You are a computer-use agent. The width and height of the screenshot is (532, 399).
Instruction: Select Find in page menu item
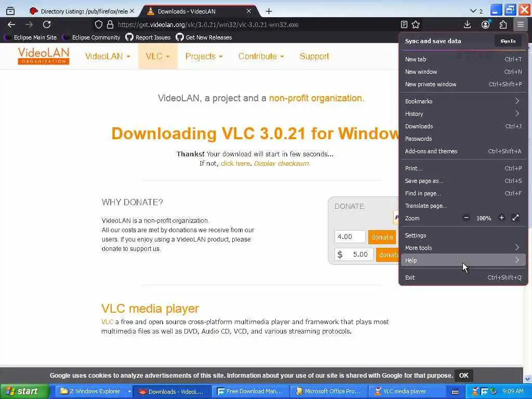click(463, 193)
